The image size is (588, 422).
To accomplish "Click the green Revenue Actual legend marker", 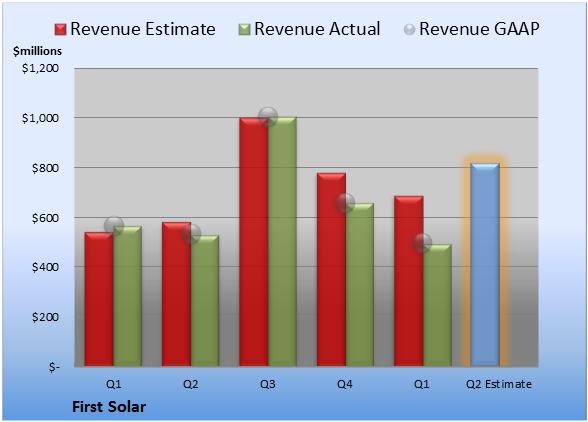I will 244,29.
